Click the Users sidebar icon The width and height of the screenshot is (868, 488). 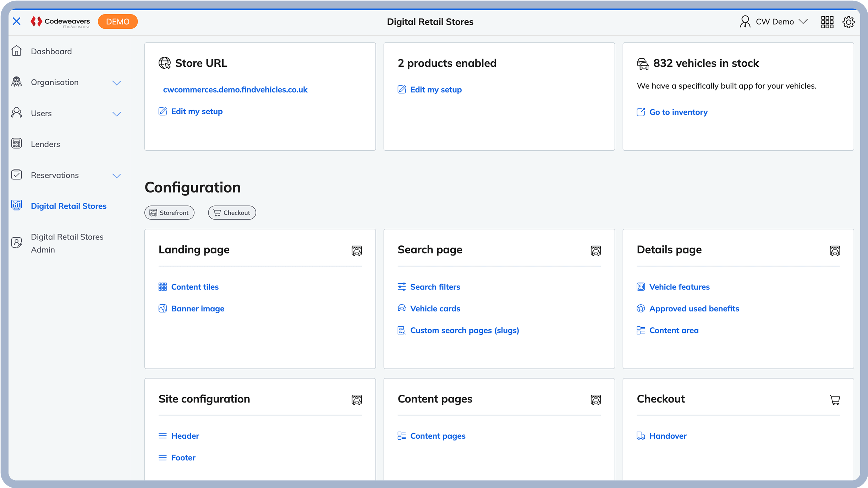17,113
